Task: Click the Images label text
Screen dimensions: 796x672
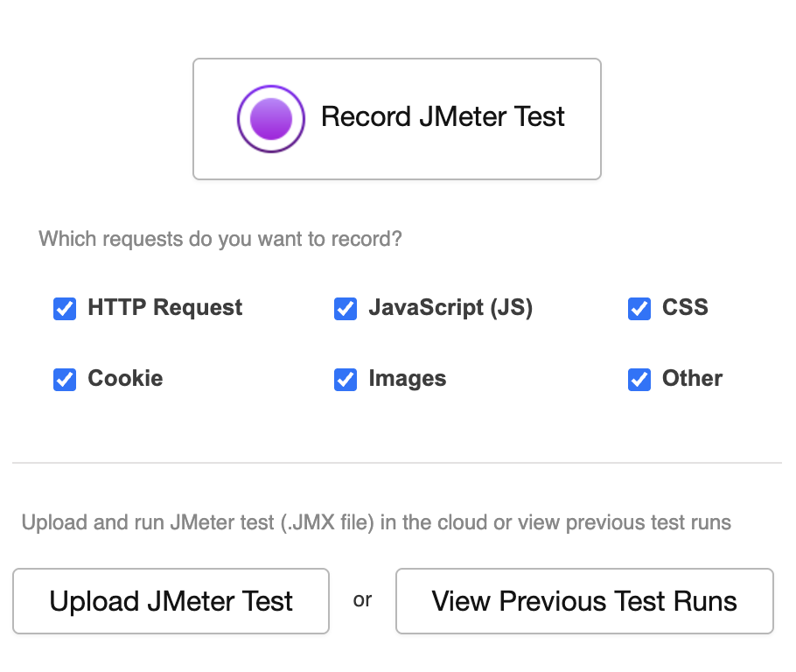Action: coord(408,380)
